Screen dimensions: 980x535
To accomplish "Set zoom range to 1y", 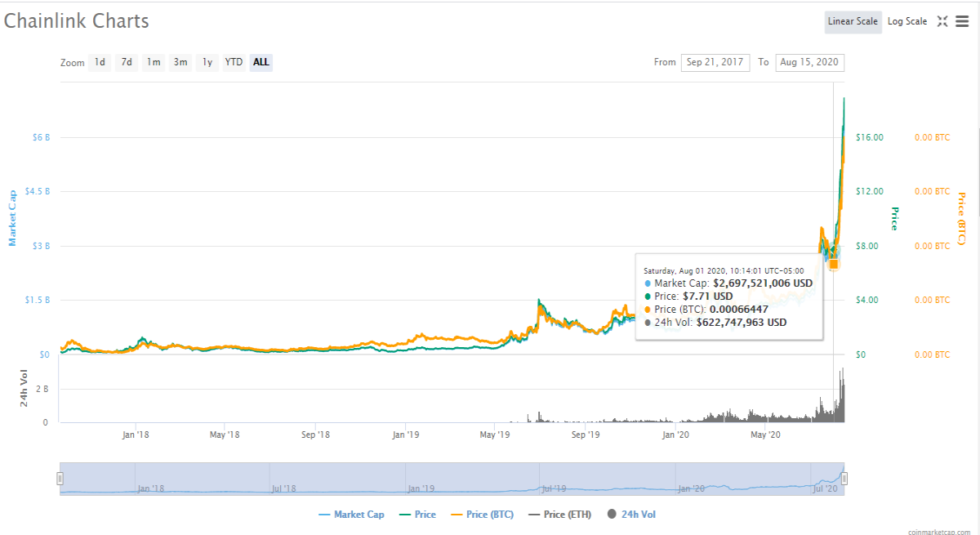I will pyautogui.click(x=207, y=62).
